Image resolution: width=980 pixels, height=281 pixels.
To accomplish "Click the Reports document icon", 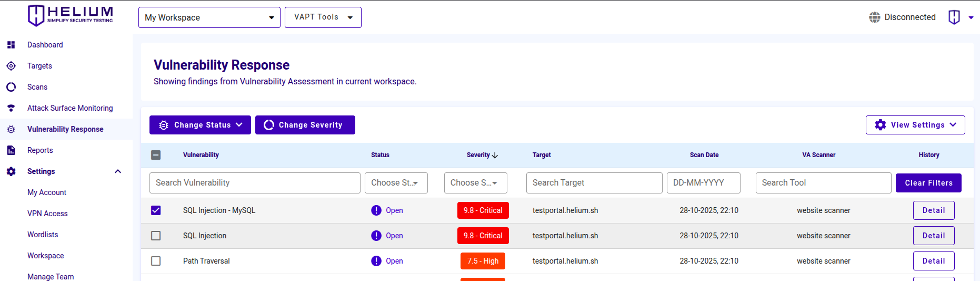I will tap(11, 150).
